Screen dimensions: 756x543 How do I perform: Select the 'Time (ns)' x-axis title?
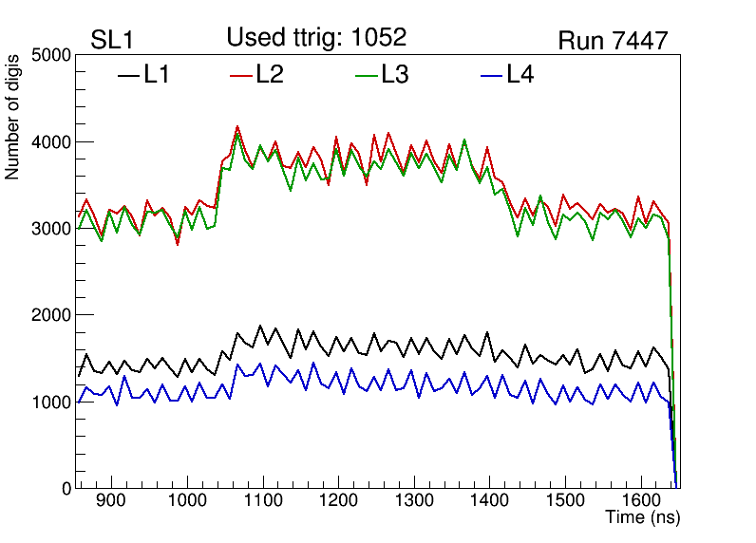pos(643,518)
